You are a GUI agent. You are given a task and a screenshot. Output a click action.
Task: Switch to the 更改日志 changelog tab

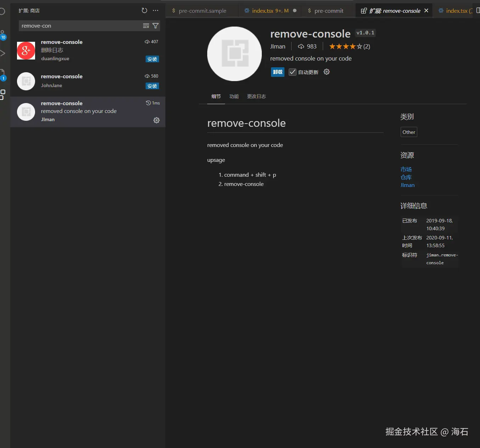click(x=256, y=96)
